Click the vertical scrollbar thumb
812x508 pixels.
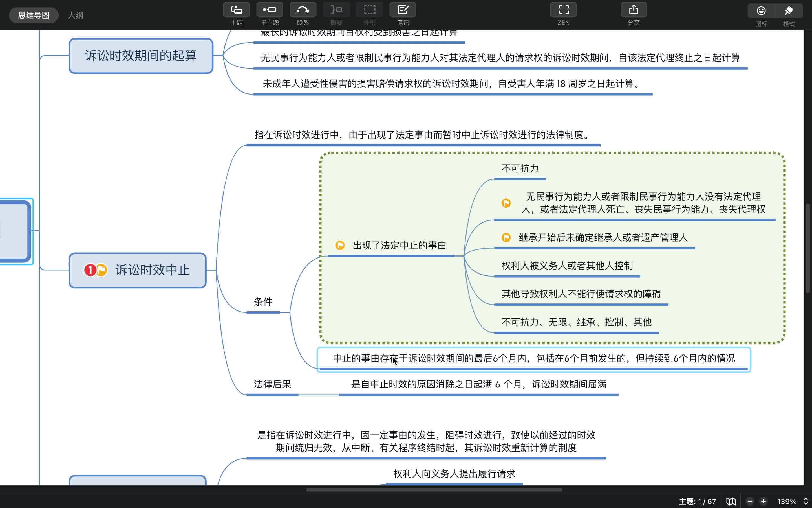[x=808, y=249]
